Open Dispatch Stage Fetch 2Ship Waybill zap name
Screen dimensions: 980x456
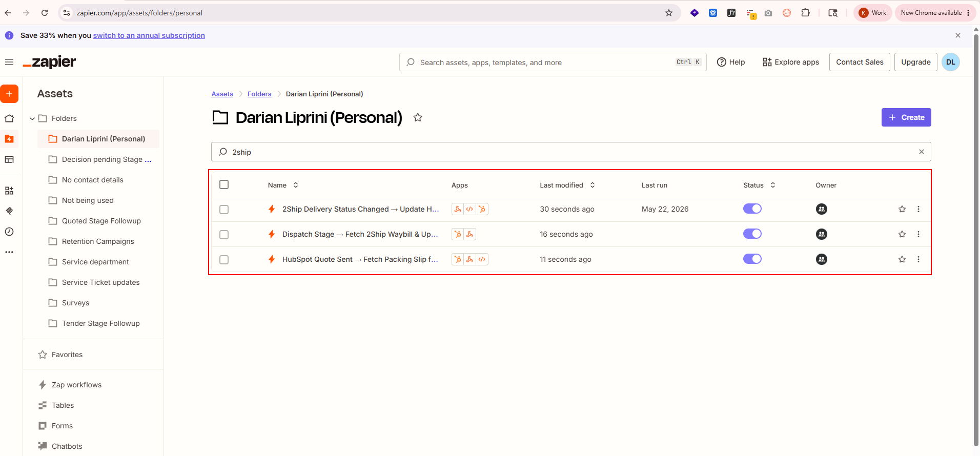360,234
